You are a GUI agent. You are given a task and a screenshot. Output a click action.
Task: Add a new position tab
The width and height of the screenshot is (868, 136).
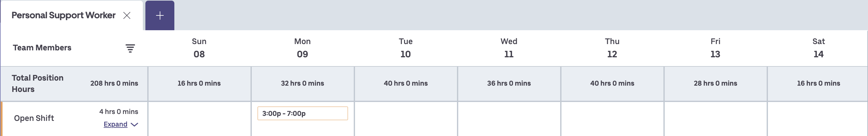(x=160, y=15)
